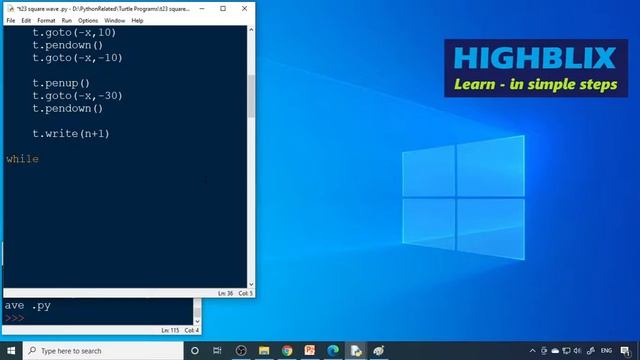
Task: Open the Format menu
Action: click(x=46, y=20)
